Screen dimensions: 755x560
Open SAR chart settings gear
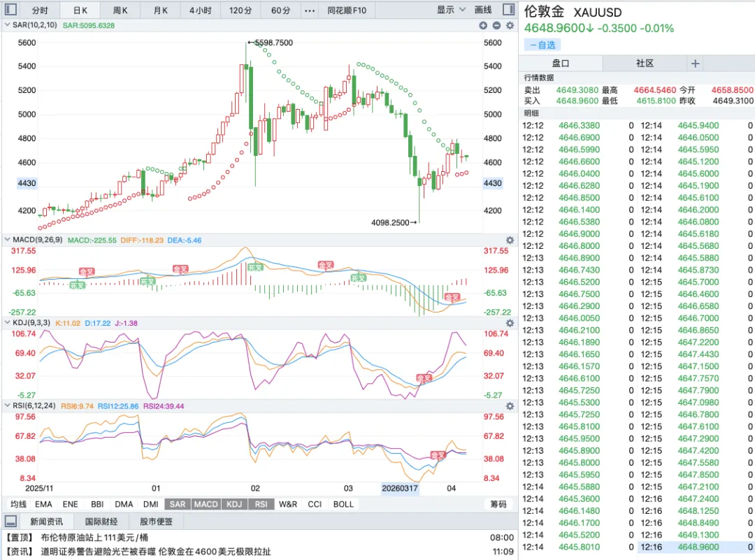click(510, 25)
